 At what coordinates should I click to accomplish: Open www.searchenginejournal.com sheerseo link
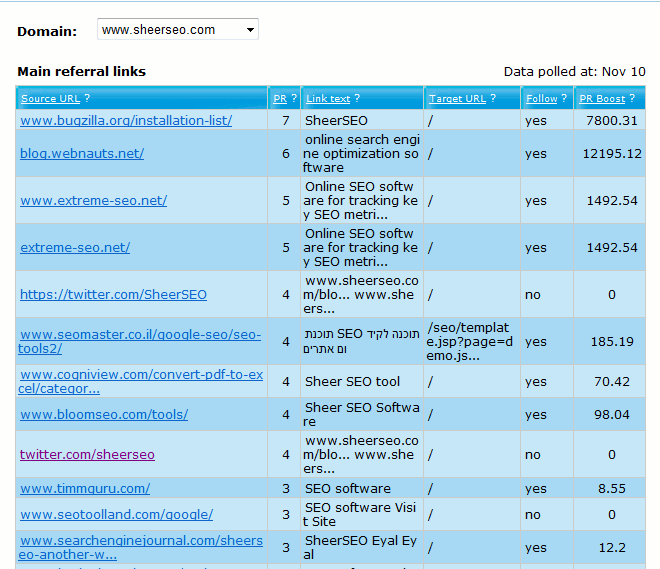pos(141,547)
